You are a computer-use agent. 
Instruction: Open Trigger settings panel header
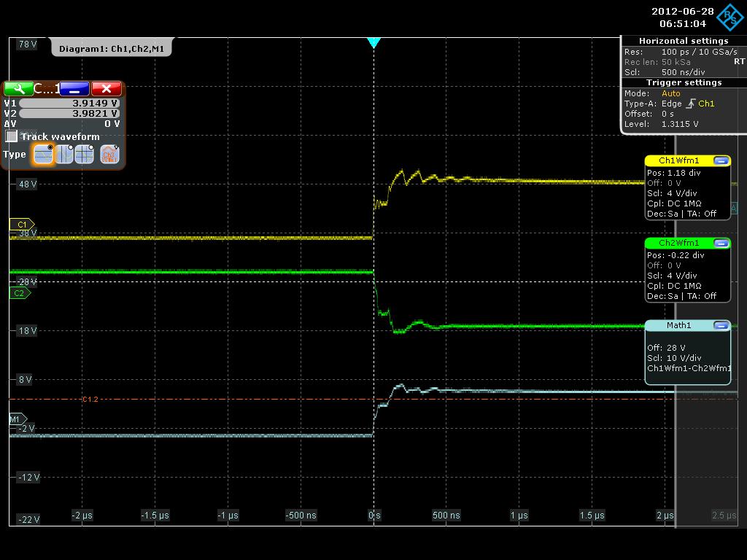click(684, 82)
